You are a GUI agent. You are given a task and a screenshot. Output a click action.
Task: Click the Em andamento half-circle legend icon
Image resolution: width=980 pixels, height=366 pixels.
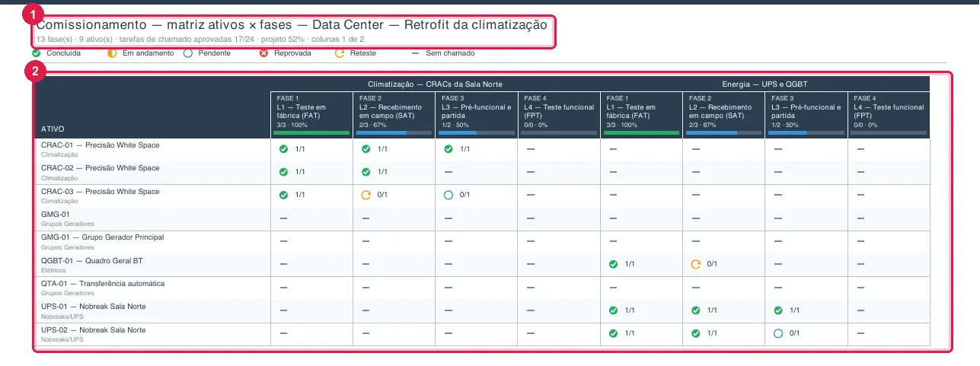click(x=112, y=53)
